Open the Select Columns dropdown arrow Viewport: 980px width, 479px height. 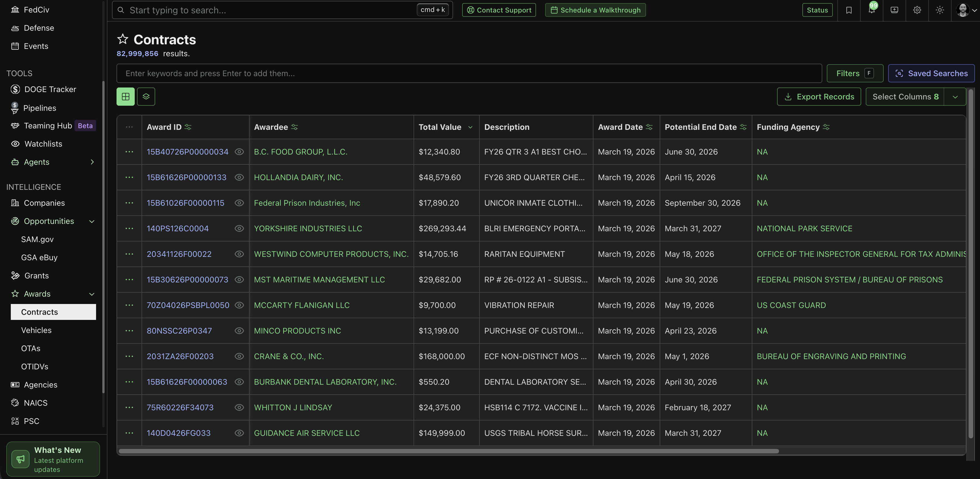[x=955, y=97]
